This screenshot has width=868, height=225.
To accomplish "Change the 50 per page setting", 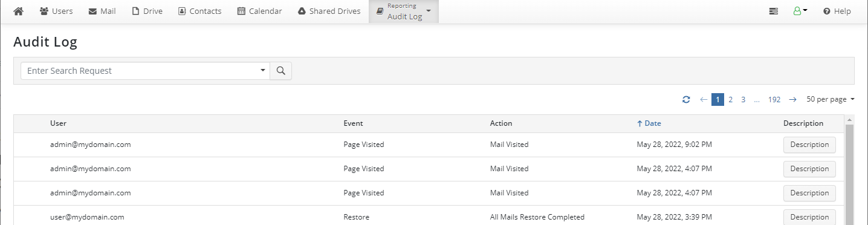I will tap(831, 99).
